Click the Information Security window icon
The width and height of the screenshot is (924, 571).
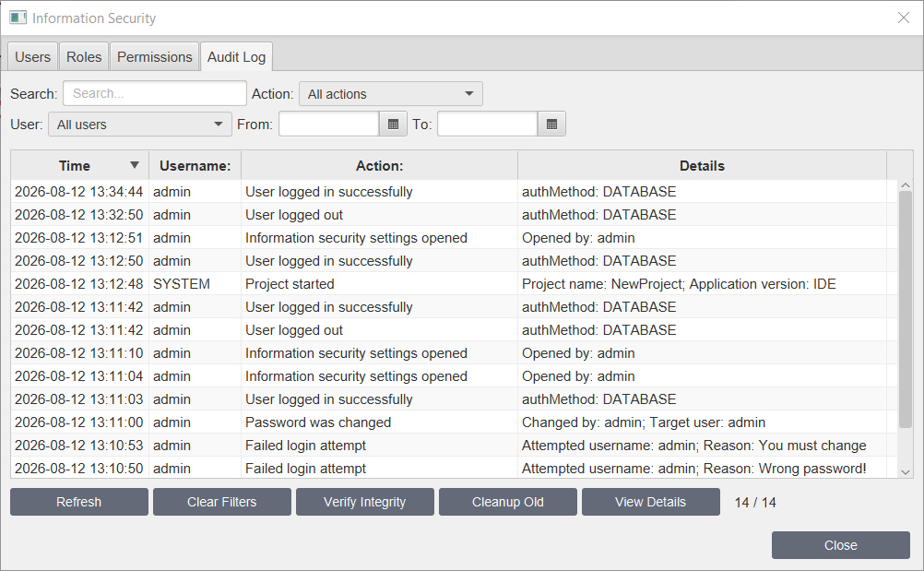click(x=18, y=18)
